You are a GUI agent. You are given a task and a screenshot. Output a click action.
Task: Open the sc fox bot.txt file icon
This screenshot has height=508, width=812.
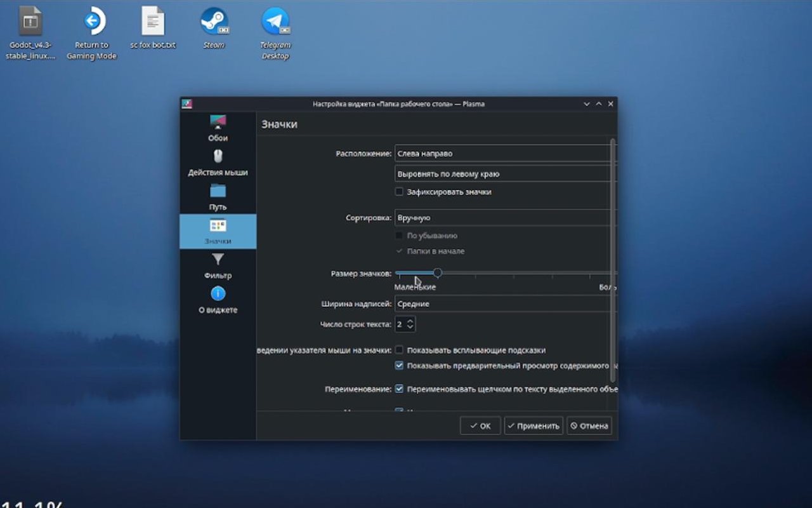pyautogui.click(x=153, y=22)
